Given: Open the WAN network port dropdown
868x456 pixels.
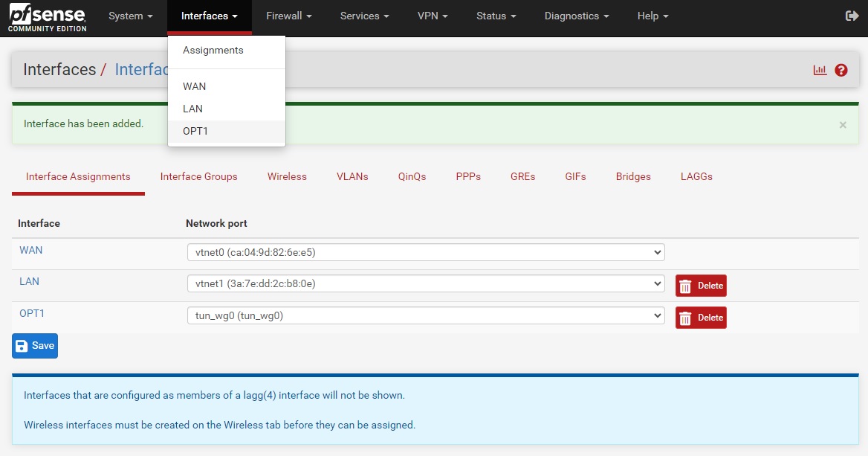Looking at the screenshot, I should (425, 252).
